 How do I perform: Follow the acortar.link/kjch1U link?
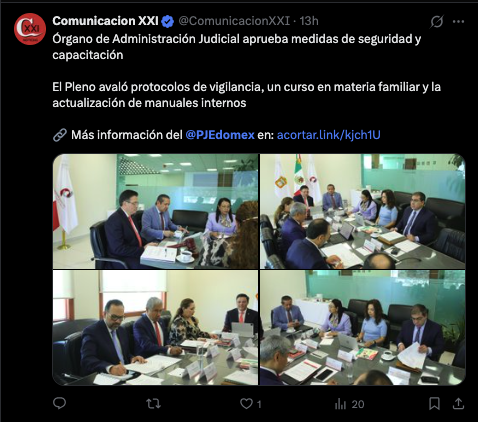(329, 135)
